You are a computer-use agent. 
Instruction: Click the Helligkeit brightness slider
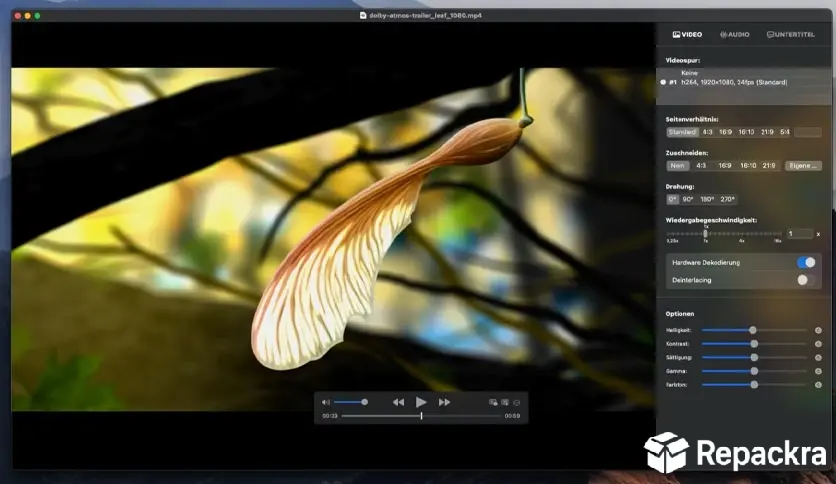754,330
